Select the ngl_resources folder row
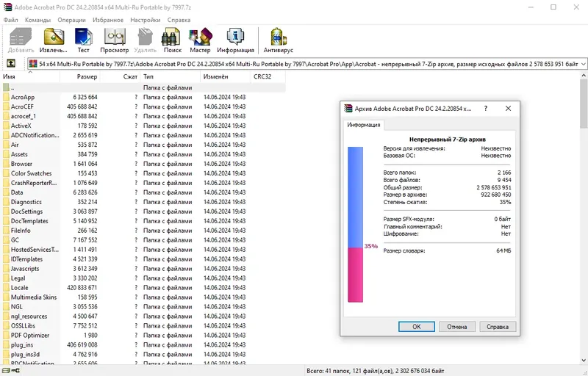This screenshot has height=376, width=588. click(143, 317)
